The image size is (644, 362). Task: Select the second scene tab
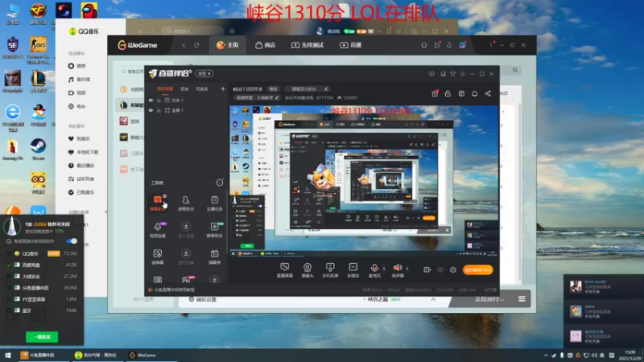(x=184, y=88)
